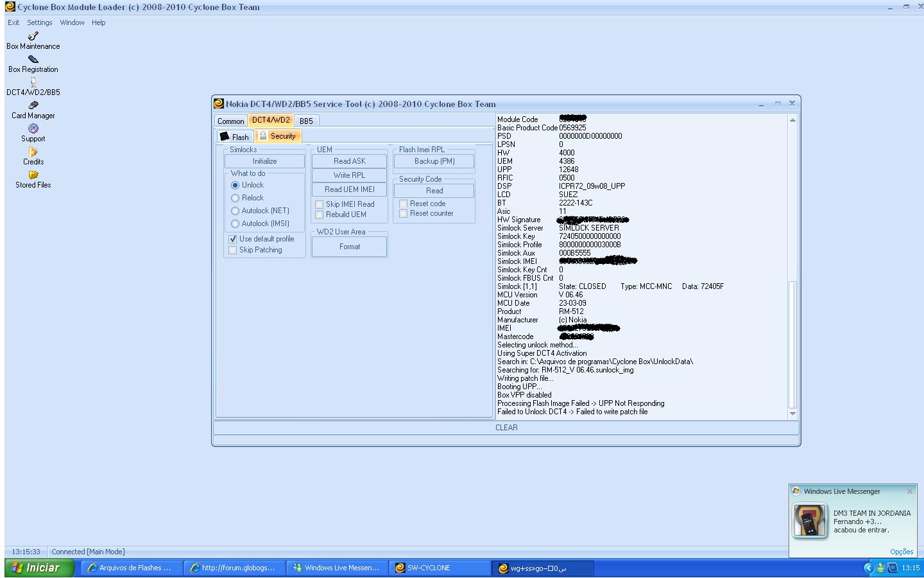Click monitor tray icon beside clock
The image size is (924, 578).
[893, 568]
